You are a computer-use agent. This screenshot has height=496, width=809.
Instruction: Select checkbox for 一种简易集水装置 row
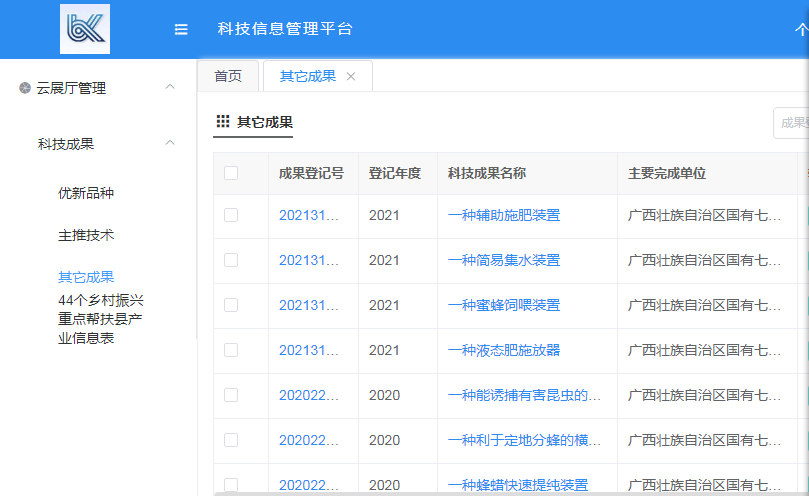tap(231, 260)
